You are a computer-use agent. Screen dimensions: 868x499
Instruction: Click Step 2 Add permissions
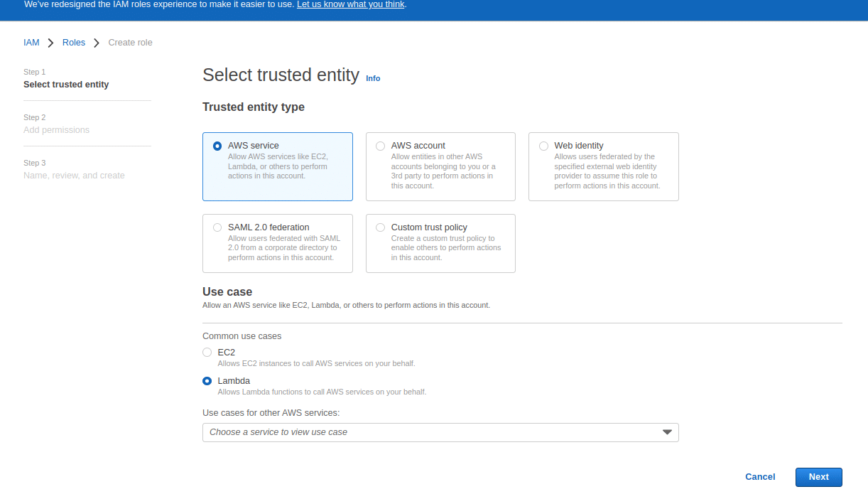(56, 130)
